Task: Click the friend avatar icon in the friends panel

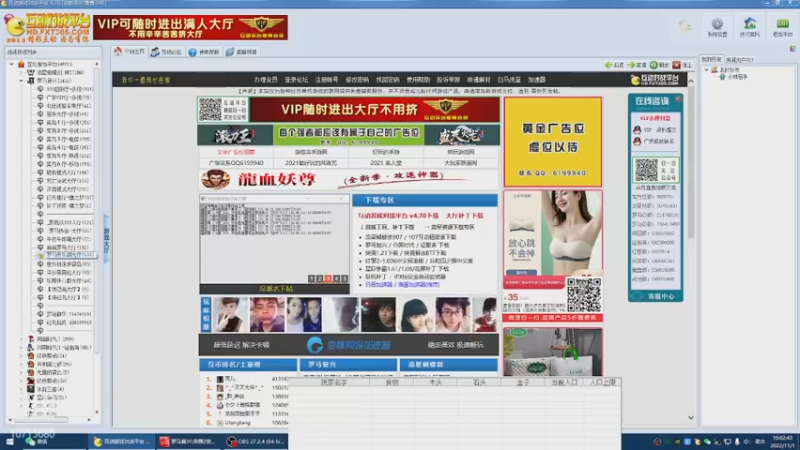Action: point(722,77)
